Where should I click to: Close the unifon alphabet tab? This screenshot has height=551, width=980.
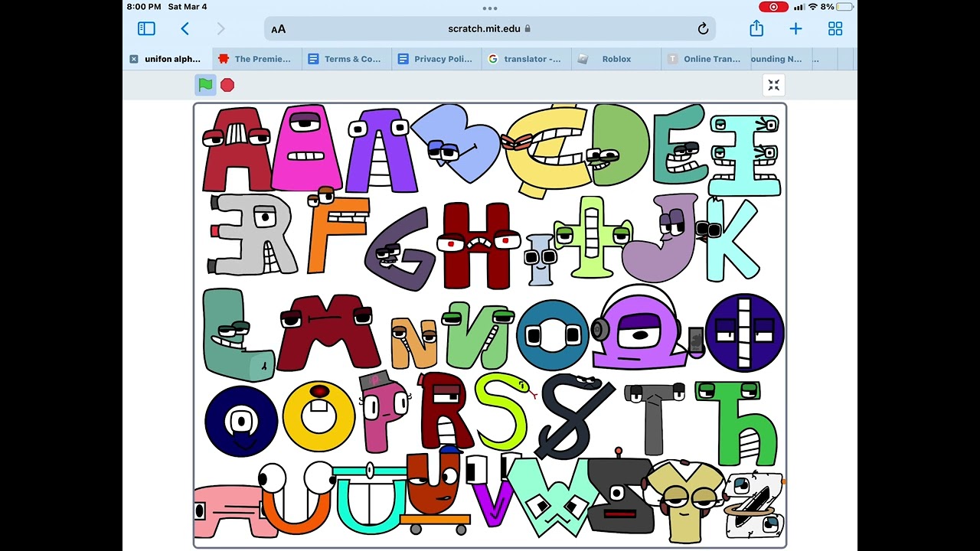[x=134, y=59]
